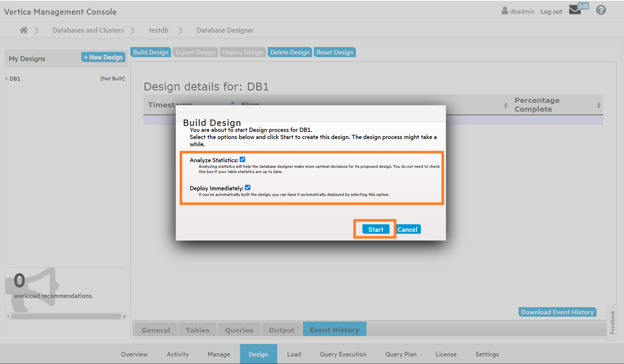Cancel the Build Design dialog
Viewport: 624px width, 364px height.
click(407, 229)
